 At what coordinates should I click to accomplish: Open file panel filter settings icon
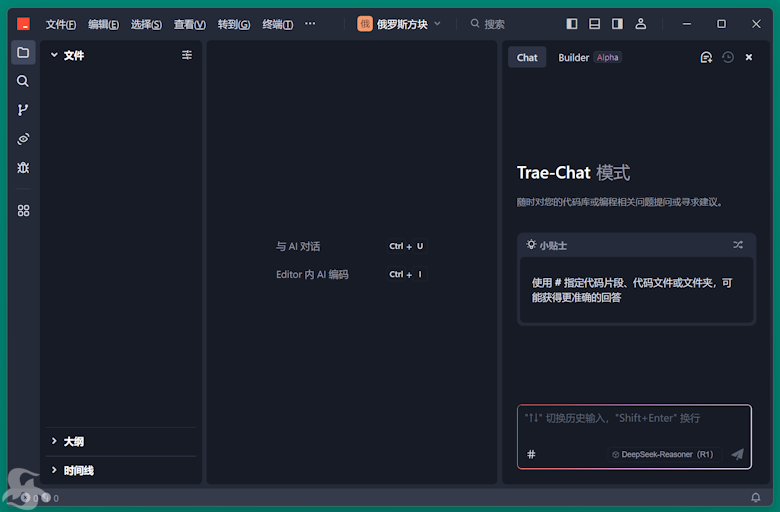coord(187,55)
